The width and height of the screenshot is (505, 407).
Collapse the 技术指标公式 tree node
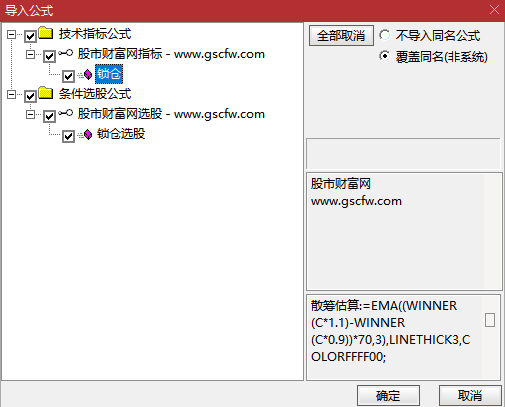click(x=11, y=35)
